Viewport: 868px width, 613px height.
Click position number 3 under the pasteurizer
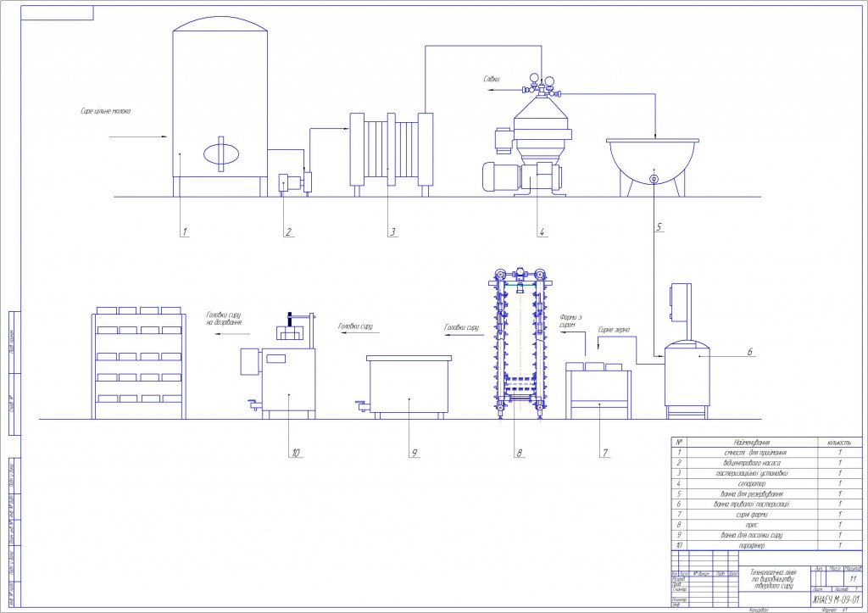coord(393,232)
